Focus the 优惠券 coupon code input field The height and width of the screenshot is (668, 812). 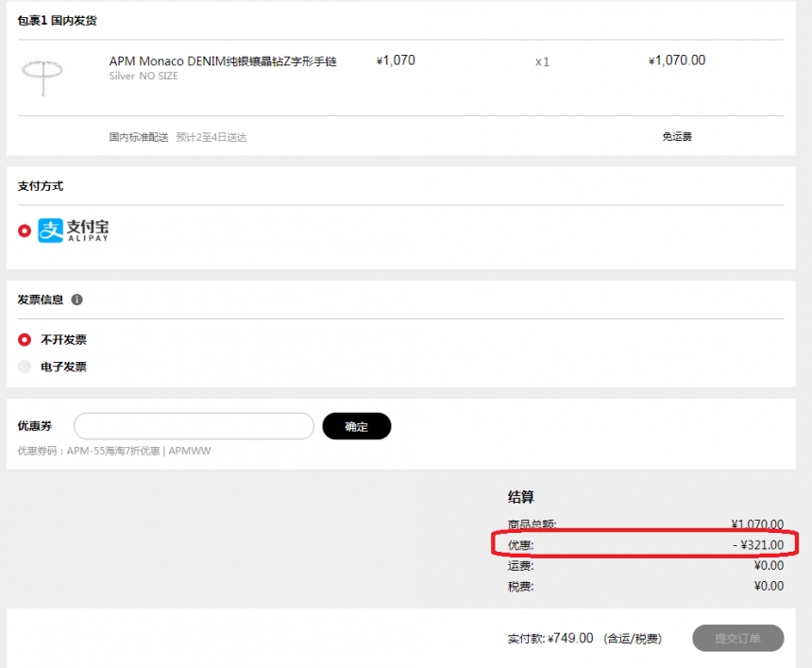pos(194,426)
